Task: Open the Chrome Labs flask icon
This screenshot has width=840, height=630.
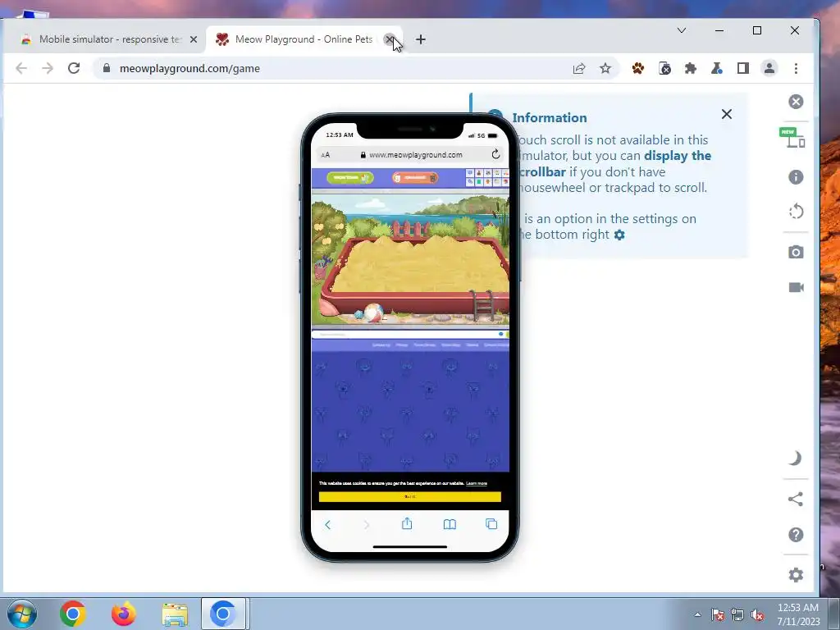Action: coord(717,68)
